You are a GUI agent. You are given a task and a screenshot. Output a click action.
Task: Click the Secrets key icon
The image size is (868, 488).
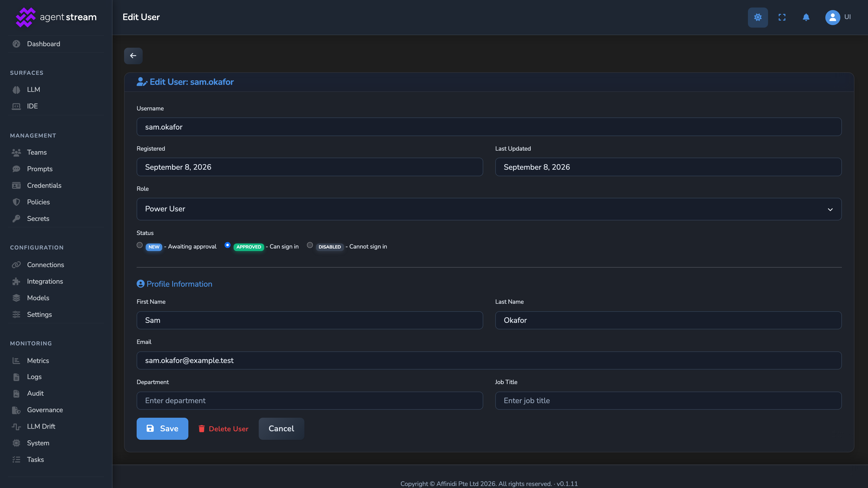16,218
